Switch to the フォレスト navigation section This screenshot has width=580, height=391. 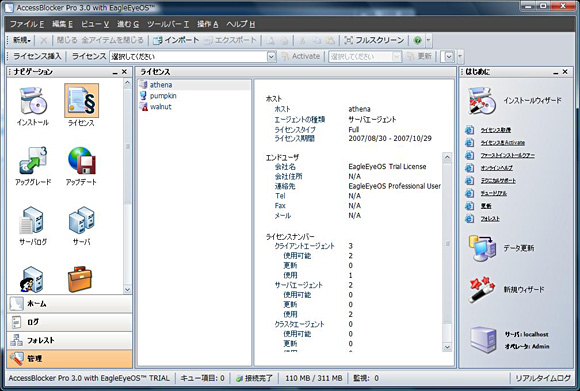click(70, 340)
